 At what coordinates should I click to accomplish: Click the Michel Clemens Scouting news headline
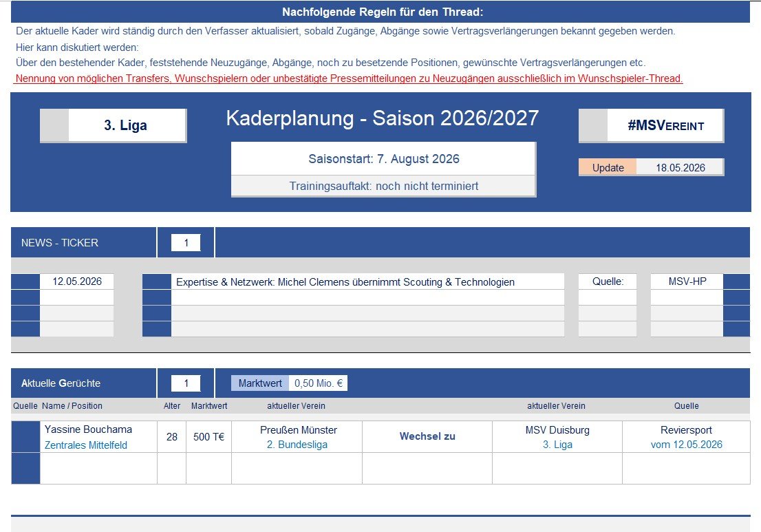[x=345, y=282]
